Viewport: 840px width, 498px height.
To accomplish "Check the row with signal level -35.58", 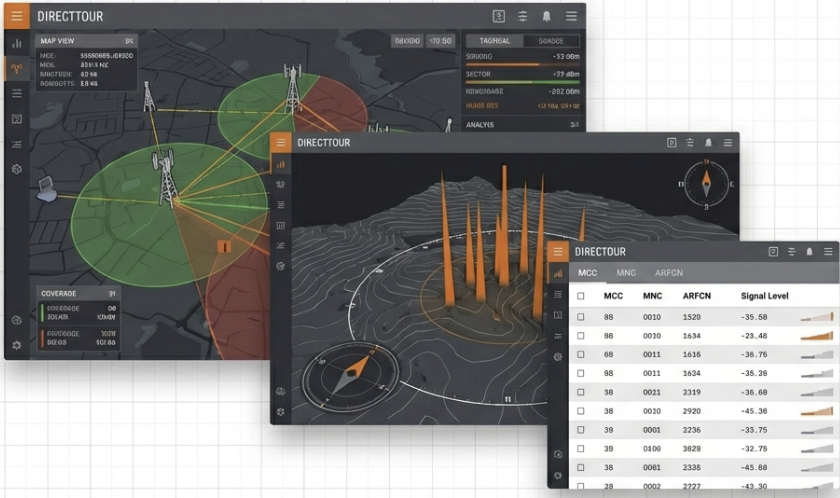I will pos(581,317).
